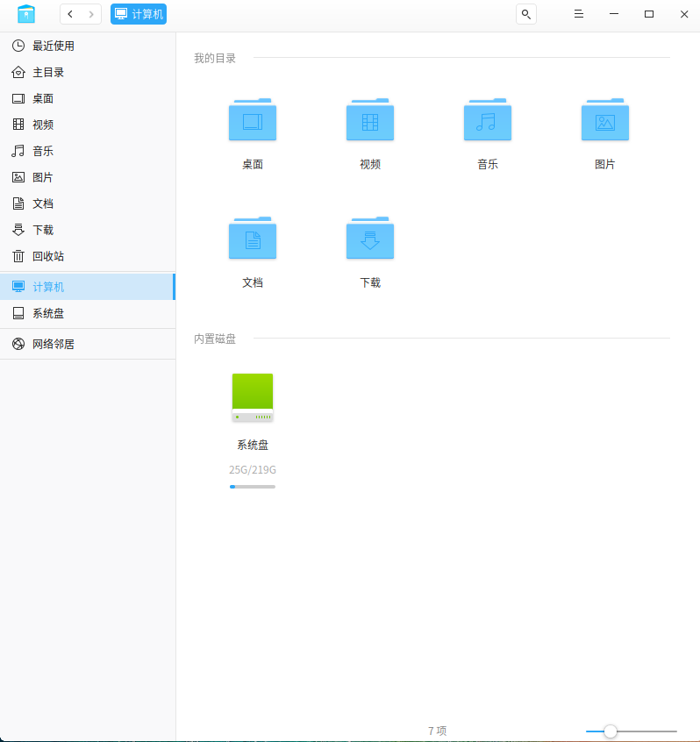The image size is (700, 742).
Task: Open the 最近使用 recent files entry
Action: point(88,46)
